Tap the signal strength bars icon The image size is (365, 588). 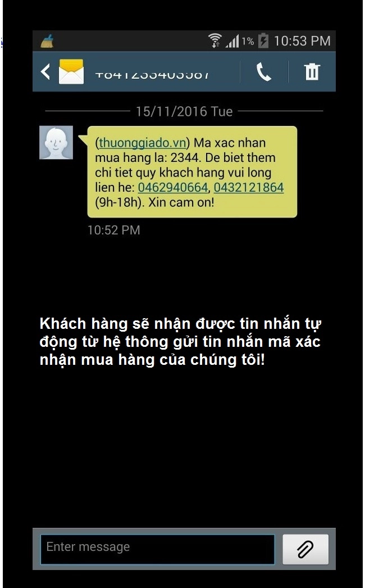point(232,41)
